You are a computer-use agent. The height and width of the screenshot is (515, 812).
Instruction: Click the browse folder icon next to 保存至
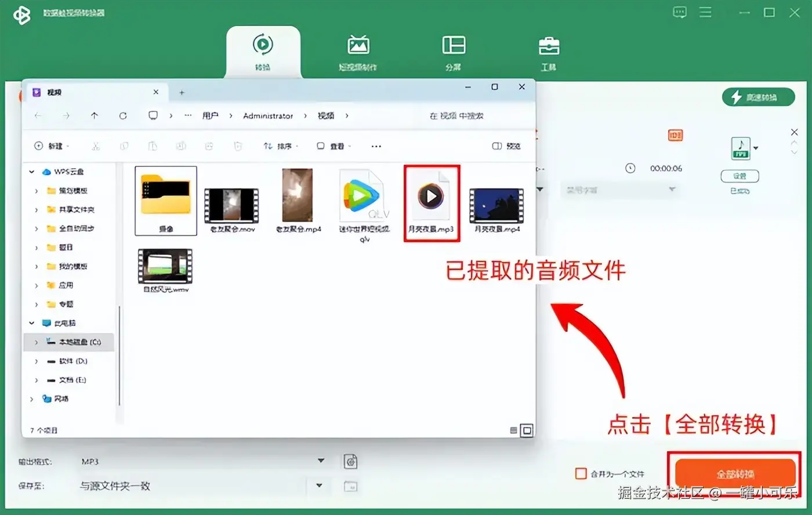(x=350, y=486)
